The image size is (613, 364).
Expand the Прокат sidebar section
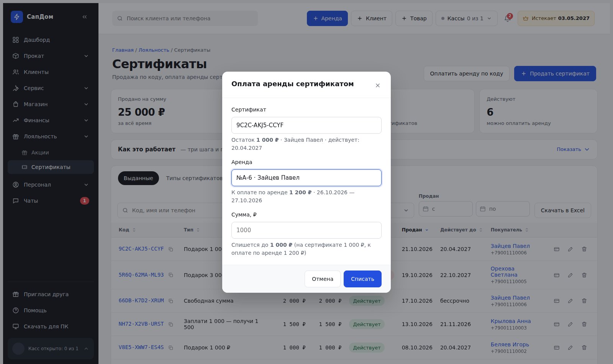click(51, 56)
